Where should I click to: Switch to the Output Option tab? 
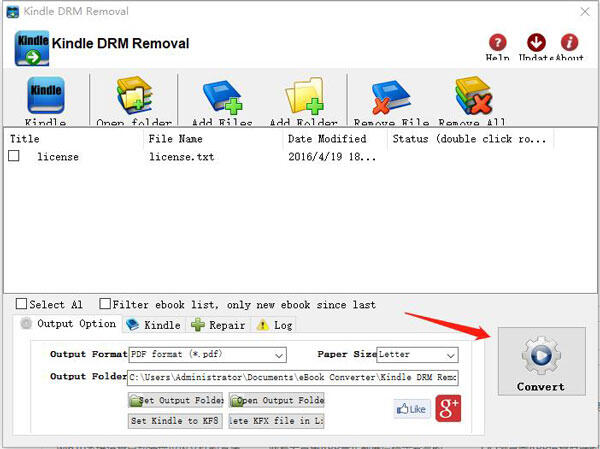pos(68,324)
